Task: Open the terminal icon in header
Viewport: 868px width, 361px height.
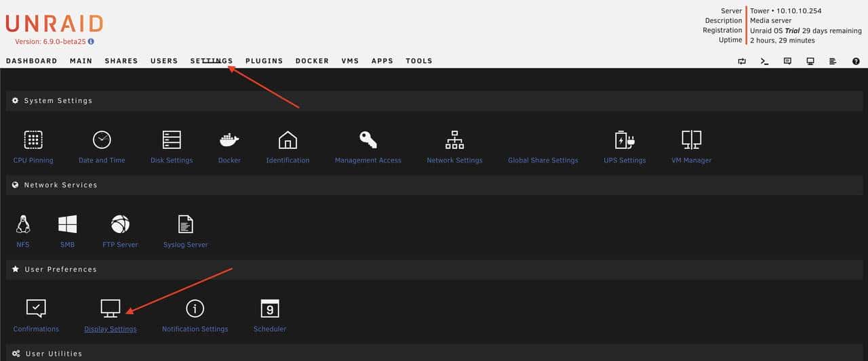Action: coord(764,61)
